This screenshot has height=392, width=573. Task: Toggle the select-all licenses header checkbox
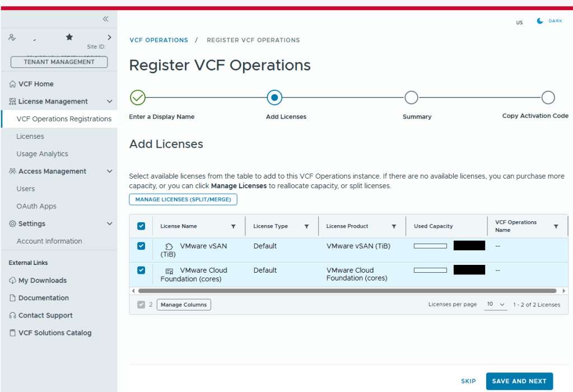click(141, 226)
